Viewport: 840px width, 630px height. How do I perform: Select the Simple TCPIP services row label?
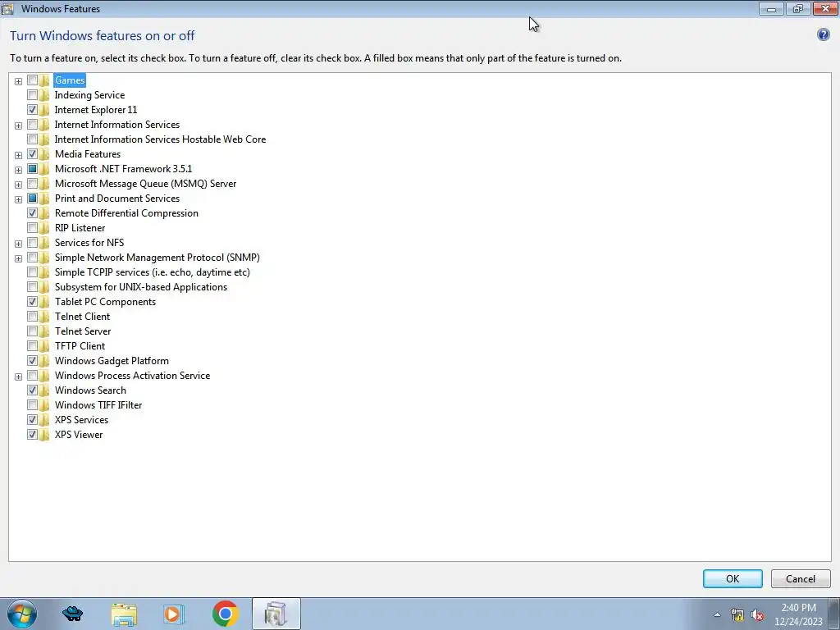(152, 272)
